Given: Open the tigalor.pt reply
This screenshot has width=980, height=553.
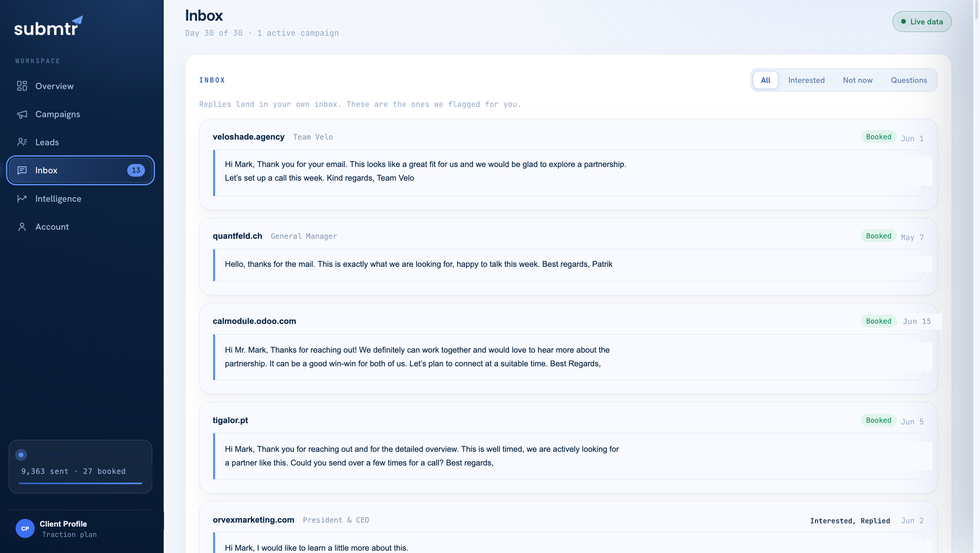Looking at the screenshot, I should (568, 448).
